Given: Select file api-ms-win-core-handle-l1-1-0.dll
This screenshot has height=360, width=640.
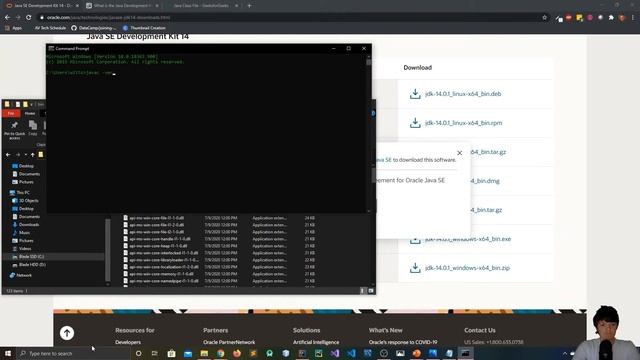Looking at the screenshot, I should tap(157, 239).
